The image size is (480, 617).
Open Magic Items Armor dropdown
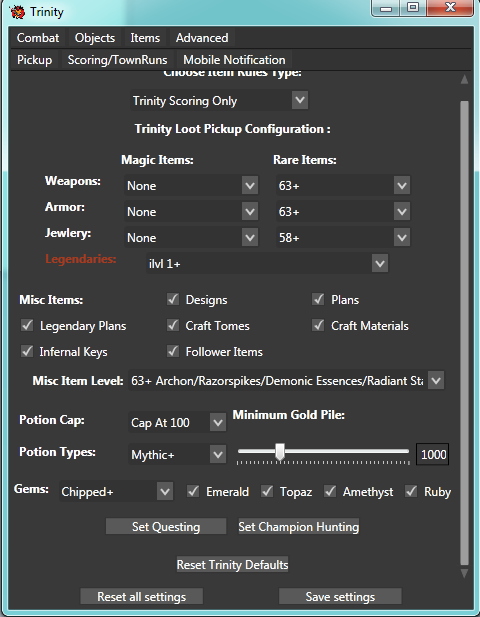click(x=191, y=212)
